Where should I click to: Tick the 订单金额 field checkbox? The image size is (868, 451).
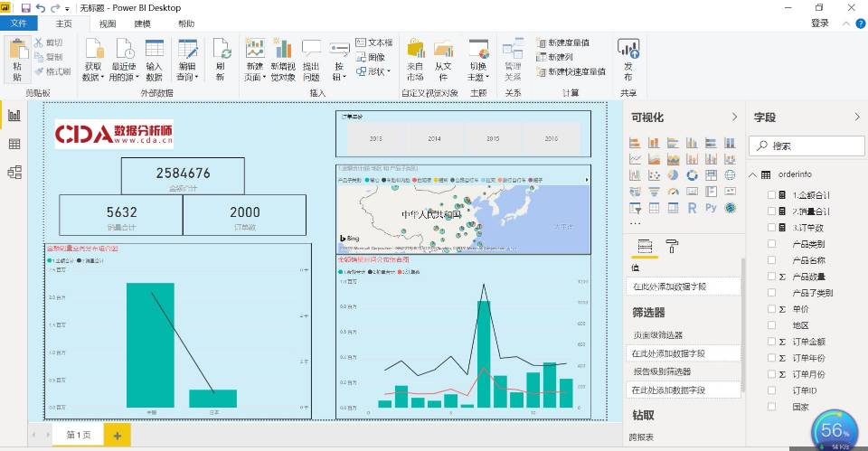[771, 342]
